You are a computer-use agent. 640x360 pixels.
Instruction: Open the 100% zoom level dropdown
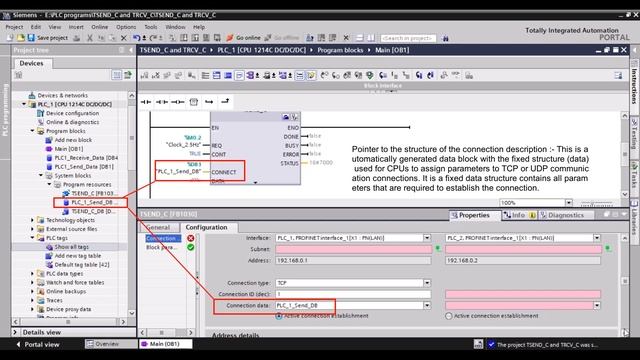tap(569, 202)
